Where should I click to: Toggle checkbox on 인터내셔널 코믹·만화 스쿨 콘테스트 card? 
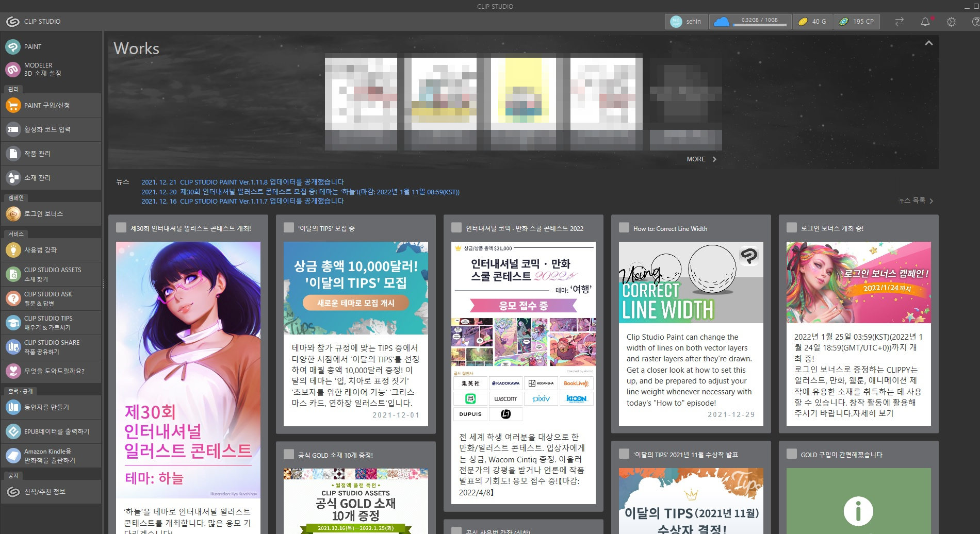click(456, 228)
